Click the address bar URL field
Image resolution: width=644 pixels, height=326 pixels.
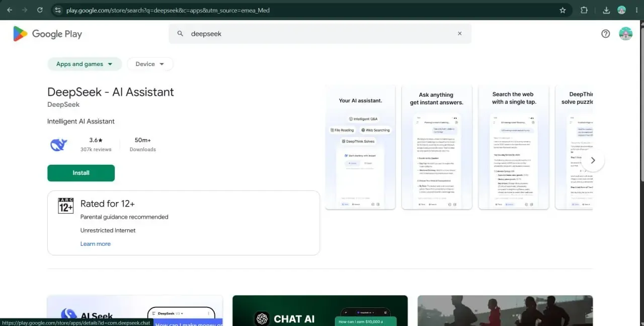311,10
